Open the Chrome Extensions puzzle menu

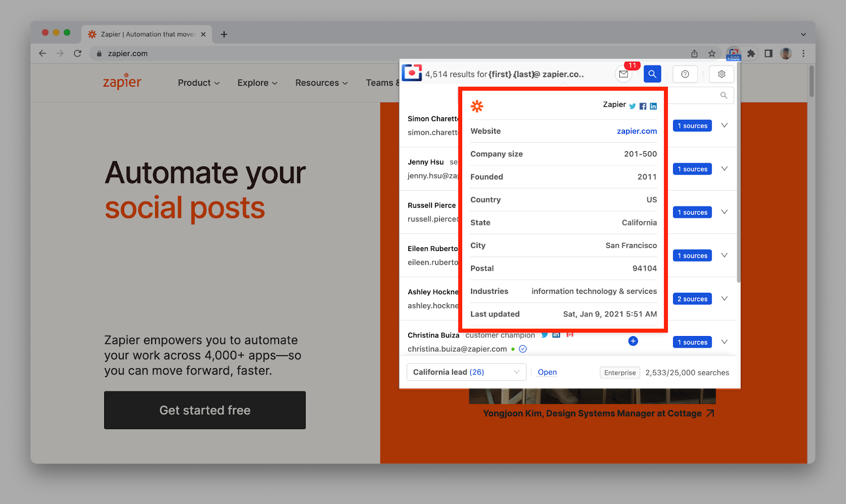751,53
